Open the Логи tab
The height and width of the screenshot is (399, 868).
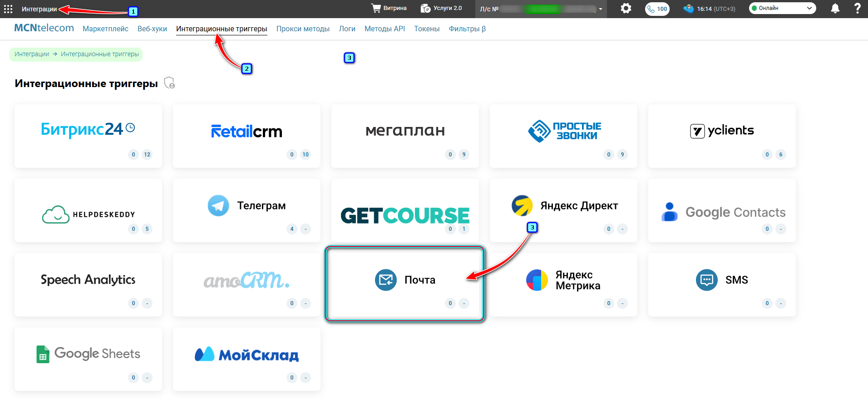(347, 29)
